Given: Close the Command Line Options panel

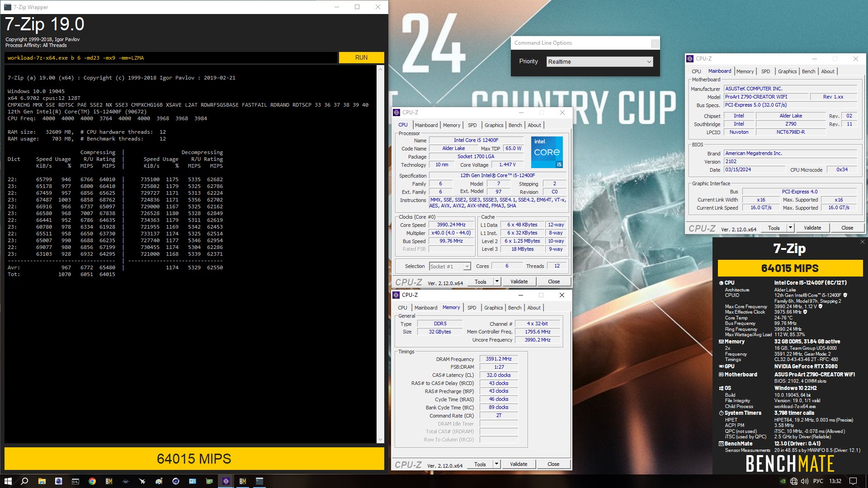Looking at the screenshot, I should 654,43.
